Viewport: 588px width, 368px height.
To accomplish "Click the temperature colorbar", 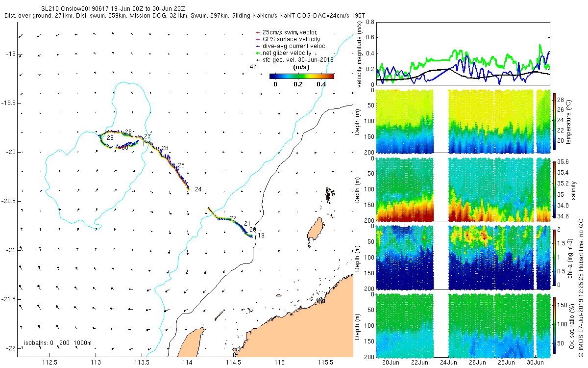I will tap(555, 121).
